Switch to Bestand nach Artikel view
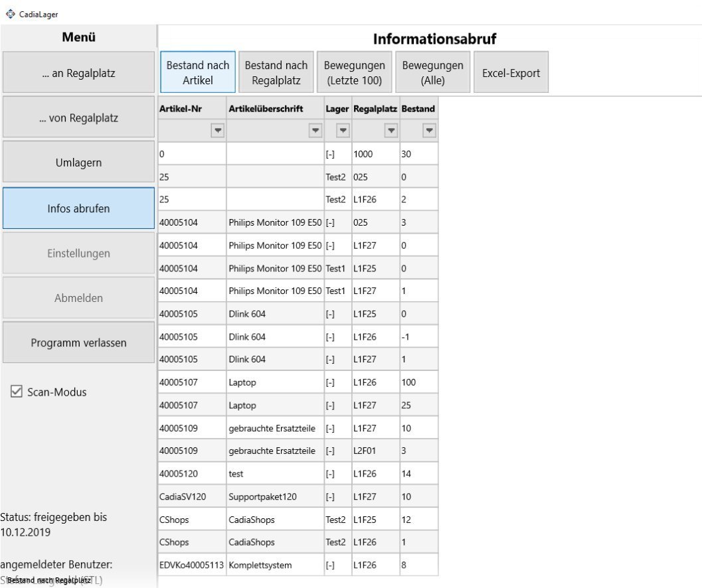This screenshot has height=588, width=702. click(198, 72)
